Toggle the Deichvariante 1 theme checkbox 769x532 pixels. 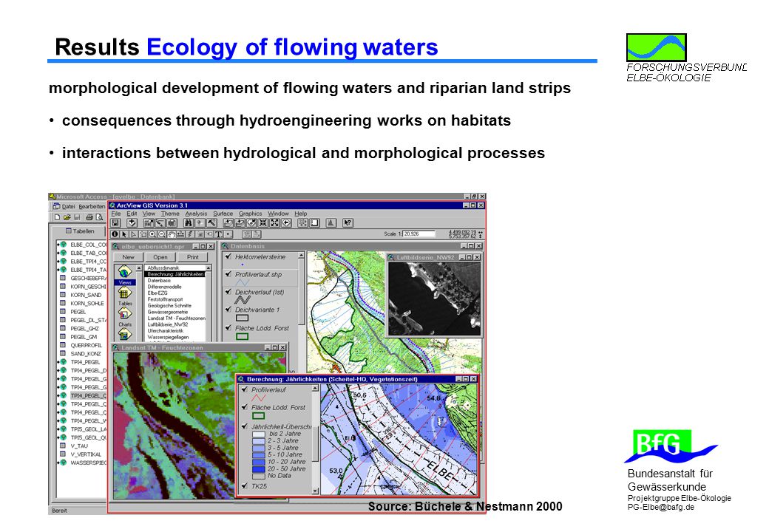point(228,309)
